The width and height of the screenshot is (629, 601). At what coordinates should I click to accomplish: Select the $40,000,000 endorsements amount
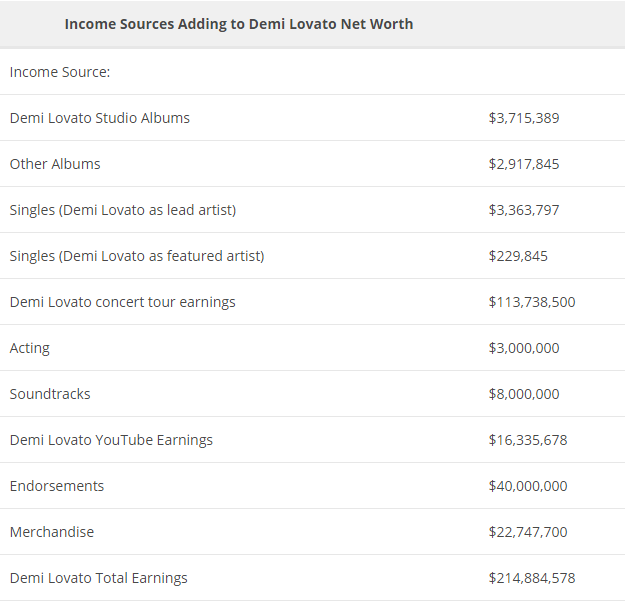click(528, 486)
